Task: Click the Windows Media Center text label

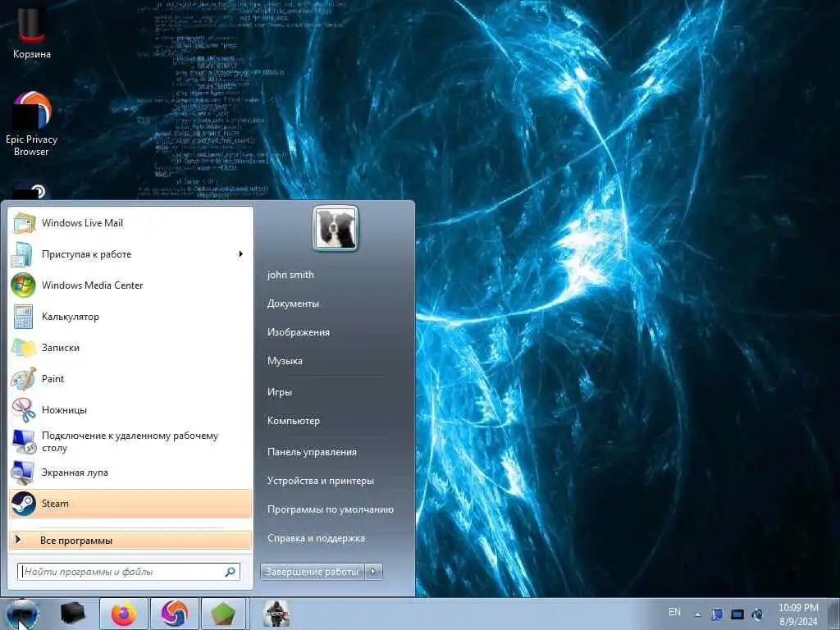Action: pyautogui.click(x=93, y=285)
